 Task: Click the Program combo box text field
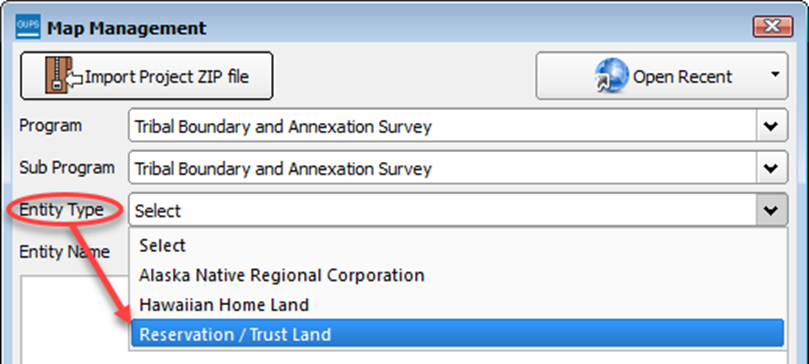click(443, 125)
